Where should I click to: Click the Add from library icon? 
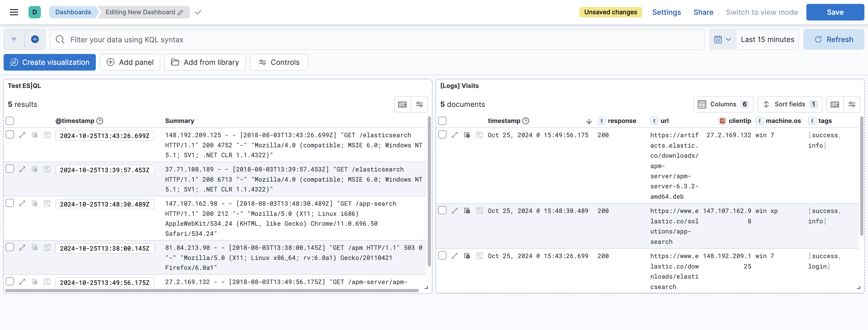(176, 61)
